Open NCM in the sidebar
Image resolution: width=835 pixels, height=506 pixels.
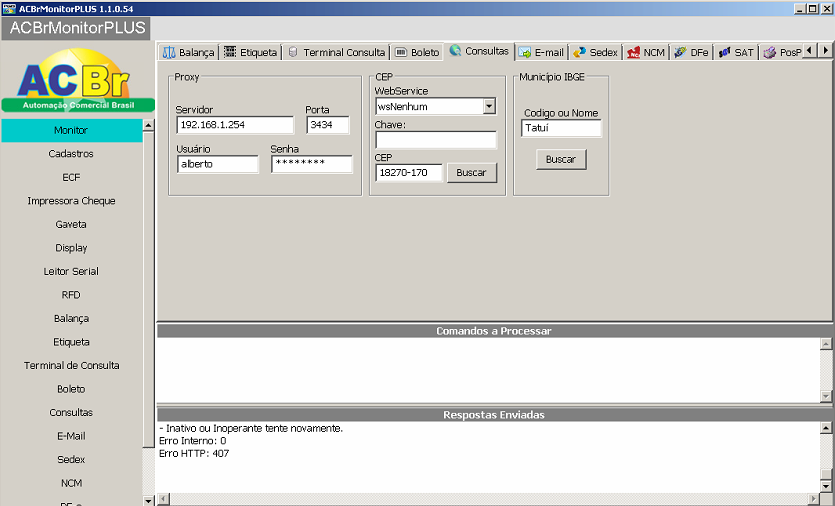pos(71,483)
